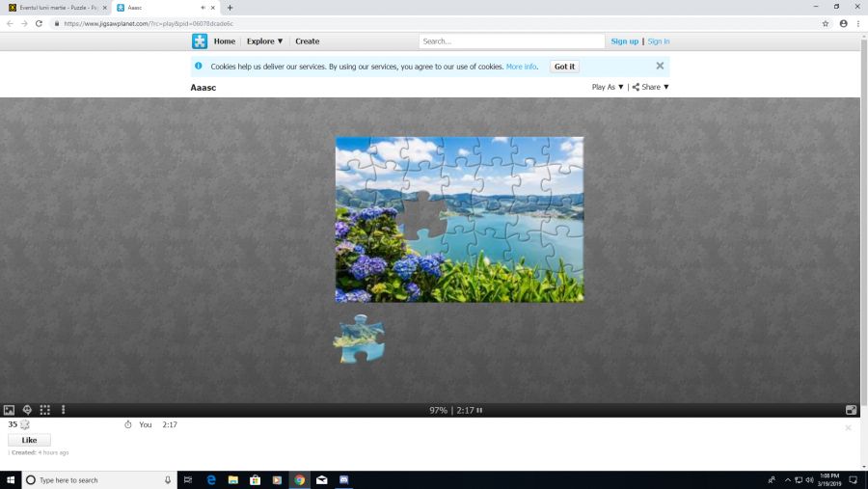Click the Like button
The width and height of the screenshot is (868, 489).
coord(29,440)
